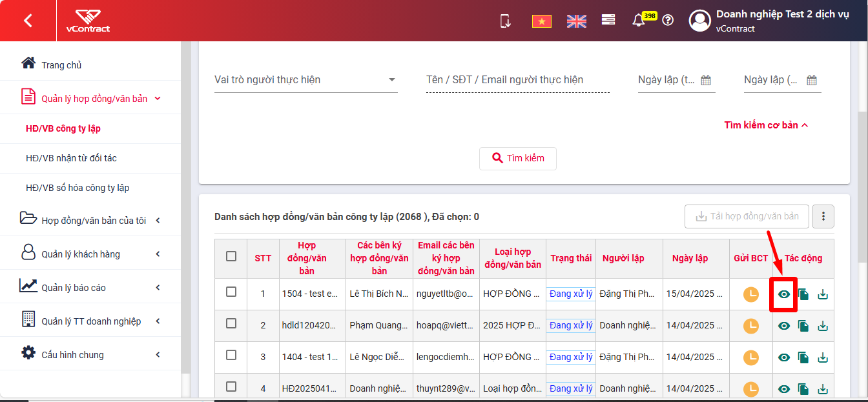Click the clock status icon in row 1

[751, 294]
